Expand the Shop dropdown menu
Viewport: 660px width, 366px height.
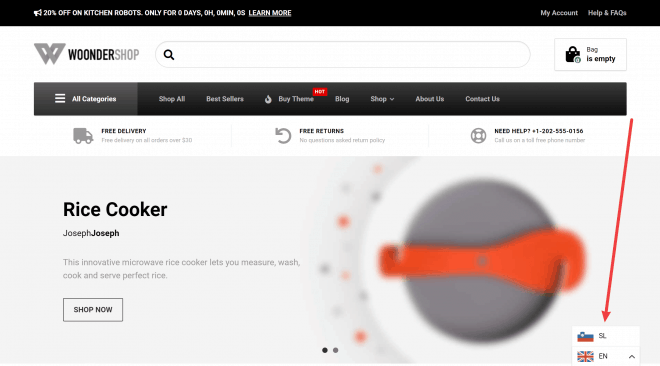tap(382, 99)
